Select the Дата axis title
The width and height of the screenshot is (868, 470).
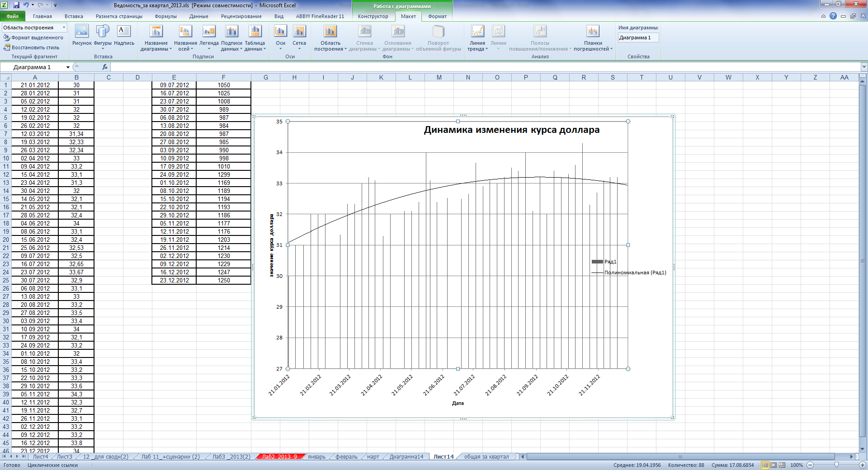(458, 403)
